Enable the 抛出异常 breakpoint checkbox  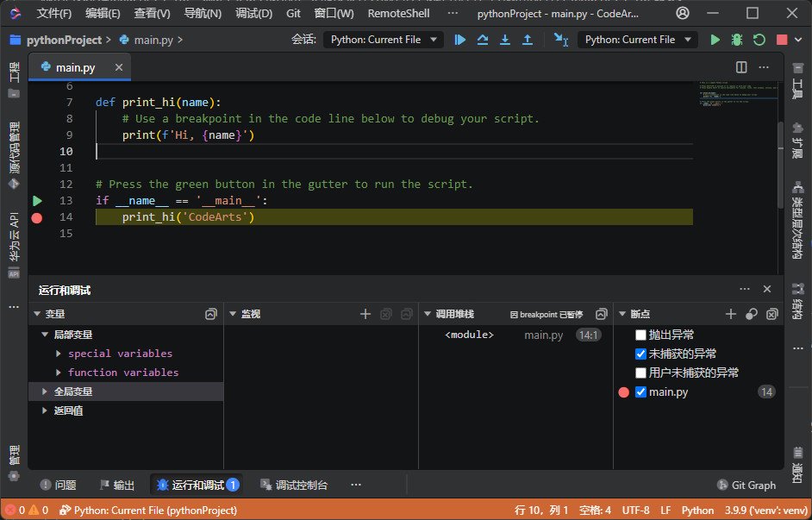640,334
